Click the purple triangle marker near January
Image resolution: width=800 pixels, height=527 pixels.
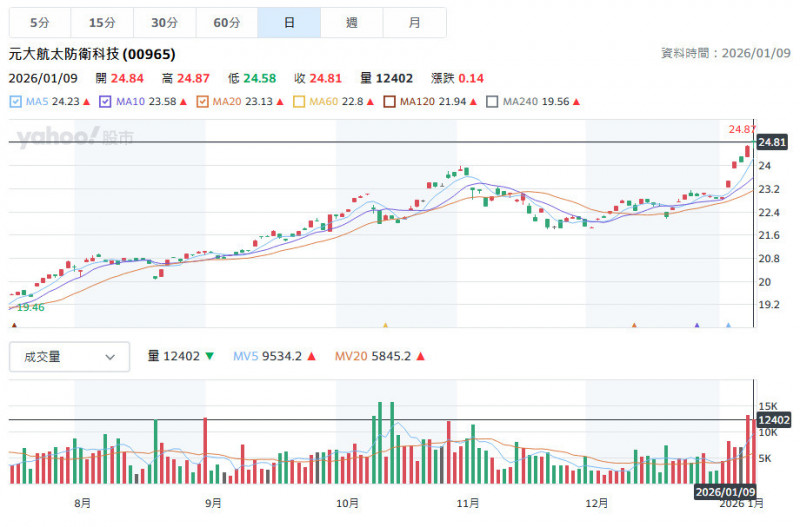click(x=697, y=325)
